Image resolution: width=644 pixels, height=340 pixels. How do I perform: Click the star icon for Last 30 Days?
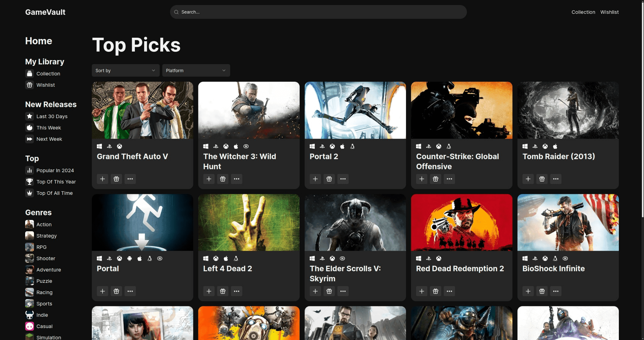pyautogui.click(x=30, y=116)
